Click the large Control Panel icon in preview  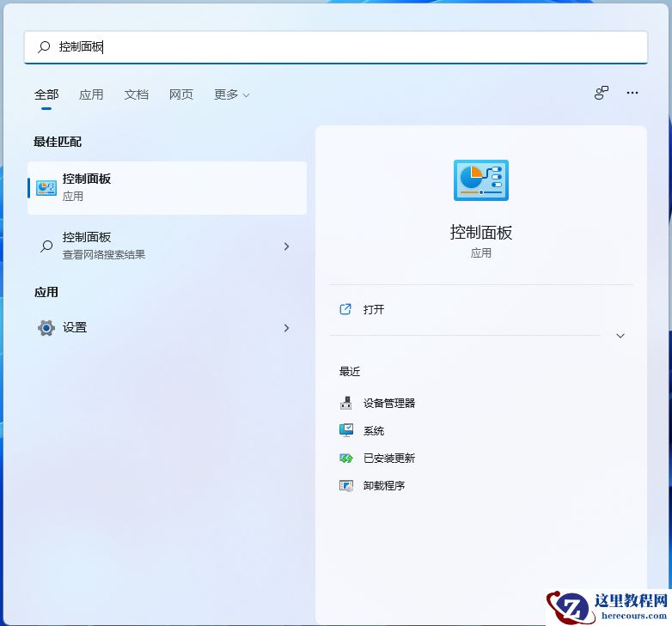click(x=481, y=180)
